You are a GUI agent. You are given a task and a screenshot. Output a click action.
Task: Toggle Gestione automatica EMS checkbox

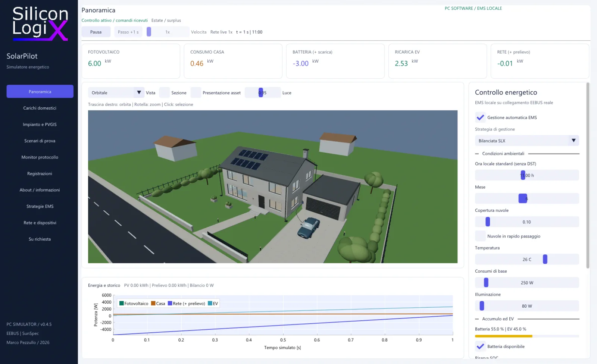click(480, 117)
